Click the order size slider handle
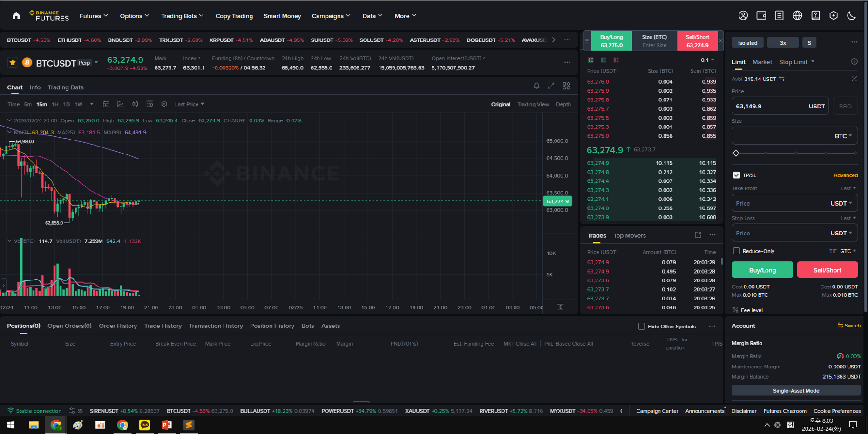 tap(736, 153)
